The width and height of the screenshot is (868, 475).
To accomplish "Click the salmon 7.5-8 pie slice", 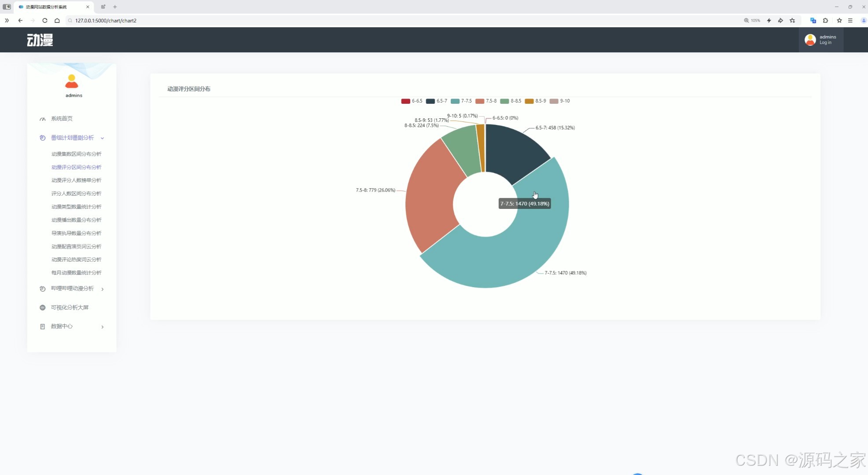I will click(x=434, y=198).
